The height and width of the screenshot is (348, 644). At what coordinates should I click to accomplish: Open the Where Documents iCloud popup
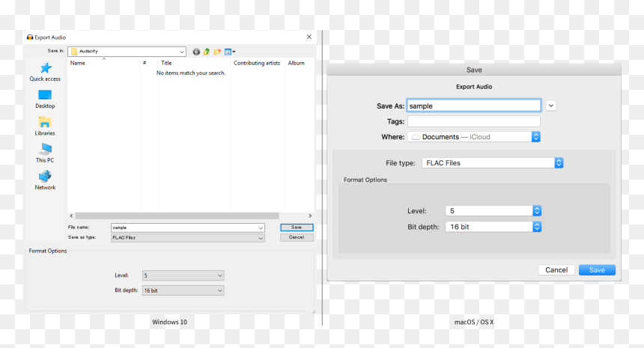click(474, 137)
